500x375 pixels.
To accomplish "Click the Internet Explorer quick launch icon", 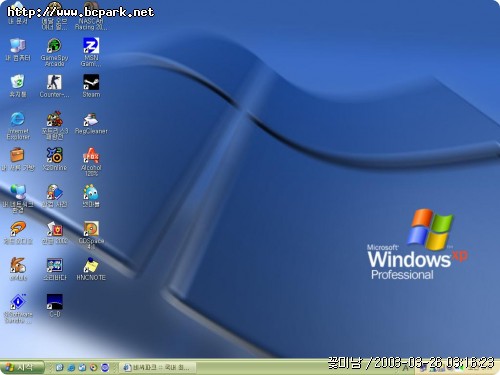I will pyautogui.click(x=71, y=368).
